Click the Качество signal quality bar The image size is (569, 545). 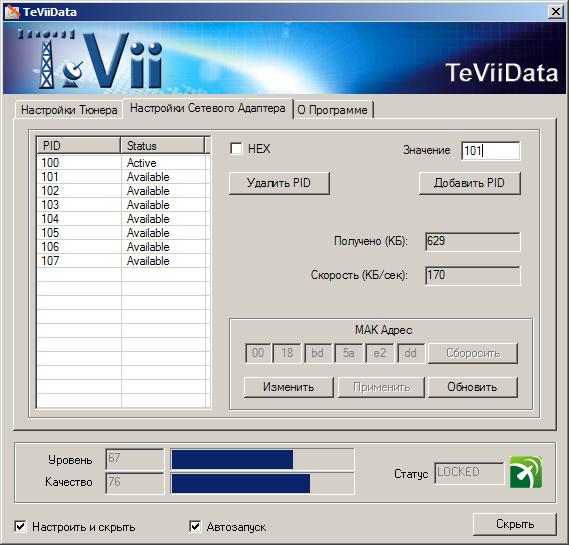(262, 483)
